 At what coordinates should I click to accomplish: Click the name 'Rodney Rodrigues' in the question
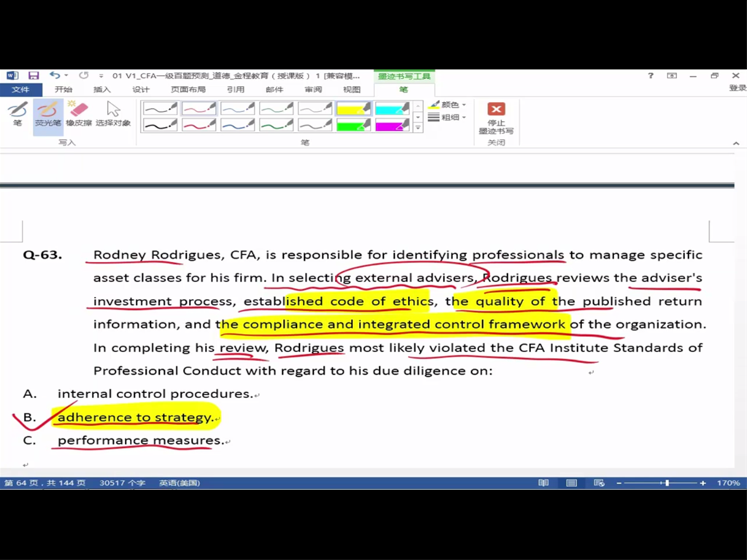pos(157,254)
